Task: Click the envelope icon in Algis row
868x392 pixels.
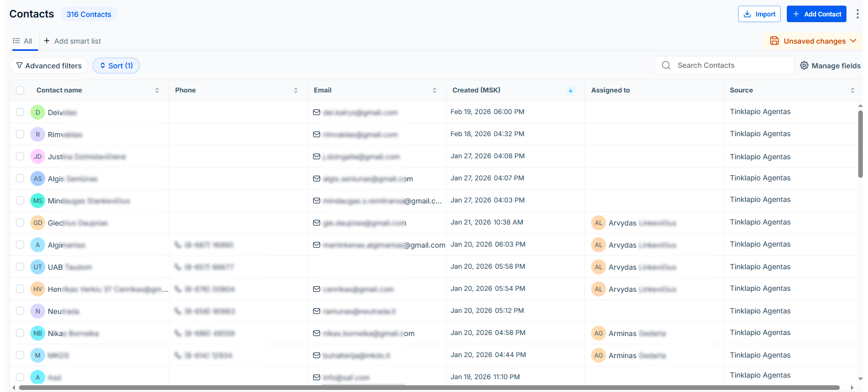Action: click(316, 179)
